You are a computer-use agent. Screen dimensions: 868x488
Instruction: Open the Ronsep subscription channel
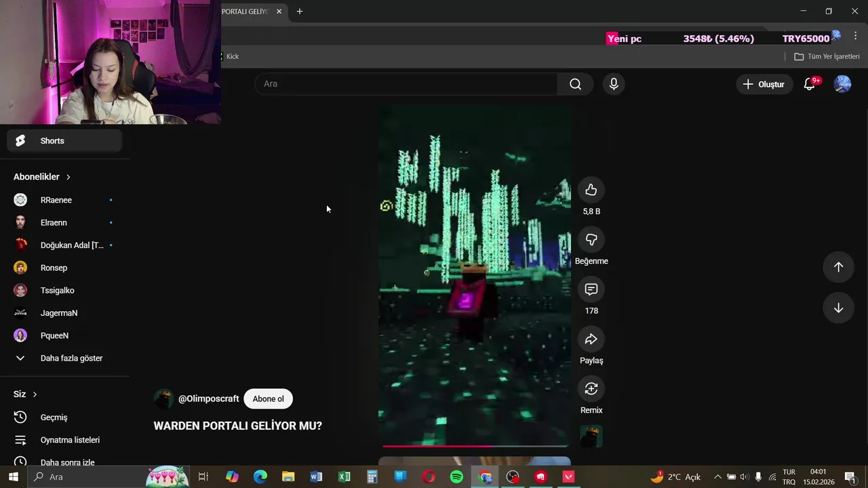tap(64, 268)
